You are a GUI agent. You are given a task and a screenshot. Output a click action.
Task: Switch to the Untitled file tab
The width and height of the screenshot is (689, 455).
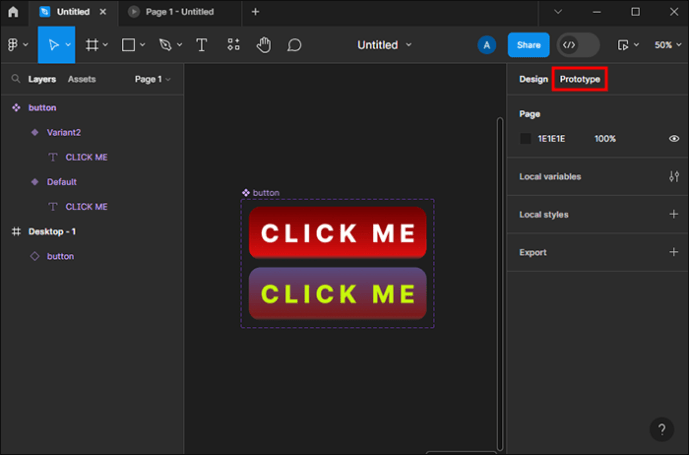coord(73,12)
